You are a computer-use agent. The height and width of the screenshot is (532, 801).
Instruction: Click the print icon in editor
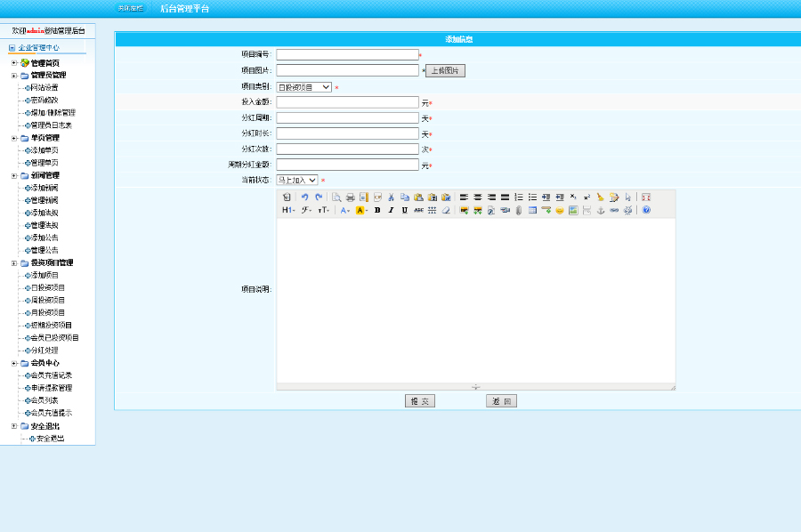coord(350,197)
